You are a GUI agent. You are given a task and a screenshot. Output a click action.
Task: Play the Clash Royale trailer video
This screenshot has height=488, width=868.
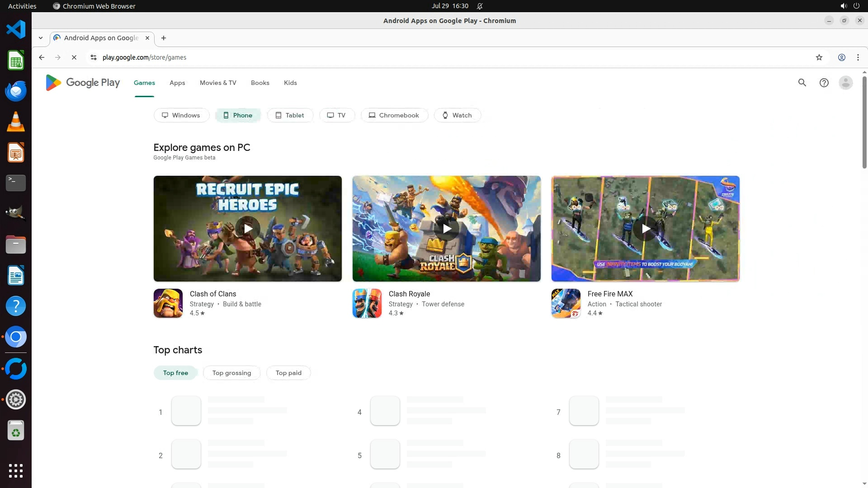click(x=446, y=229)
